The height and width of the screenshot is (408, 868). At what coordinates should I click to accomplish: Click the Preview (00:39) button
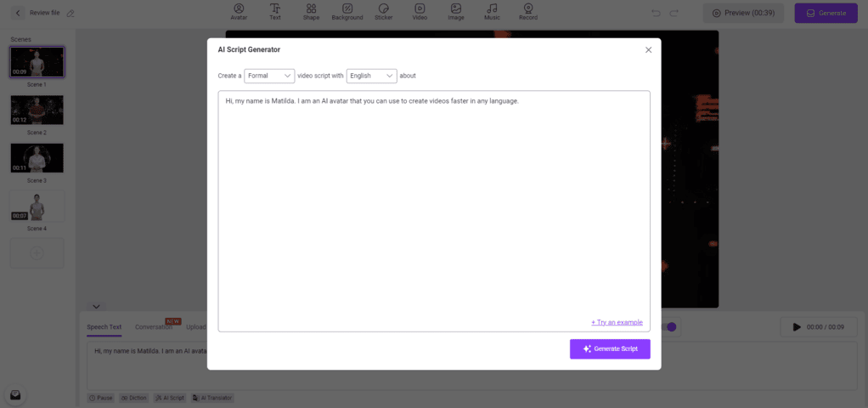pyautogui.click(x=743, y=13)
